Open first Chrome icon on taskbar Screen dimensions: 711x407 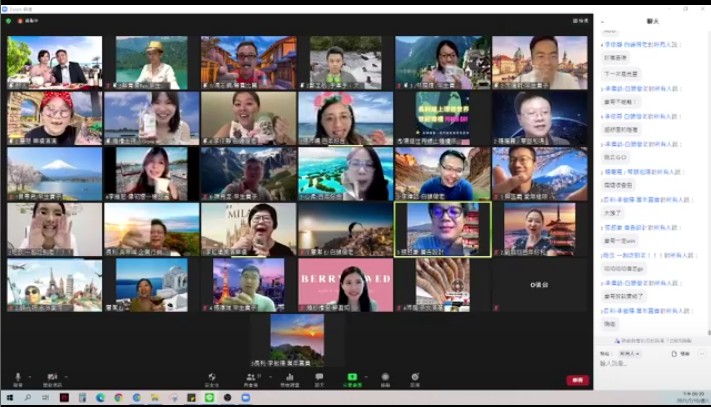[118, 397]
